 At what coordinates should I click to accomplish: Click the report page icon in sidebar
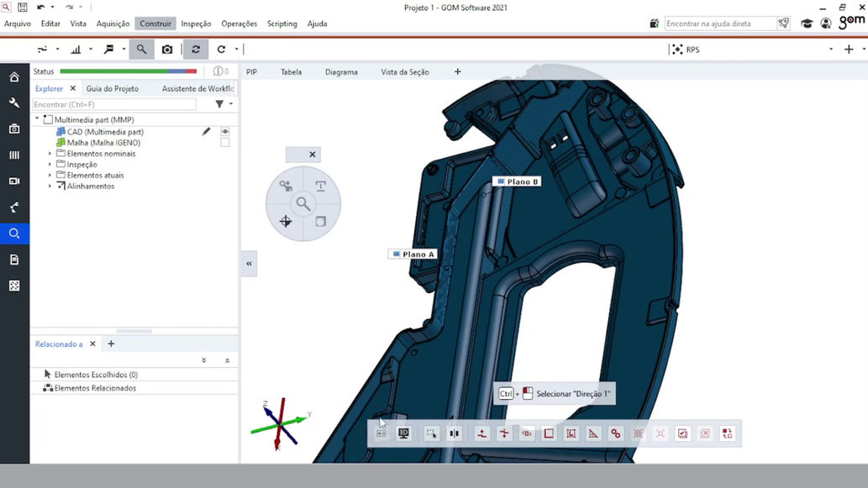(x=14, y=260)
